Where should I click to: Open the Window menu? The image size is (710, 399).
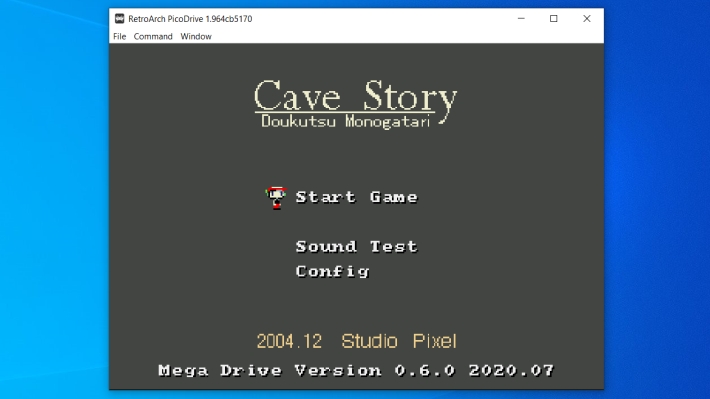coord(196,36)
